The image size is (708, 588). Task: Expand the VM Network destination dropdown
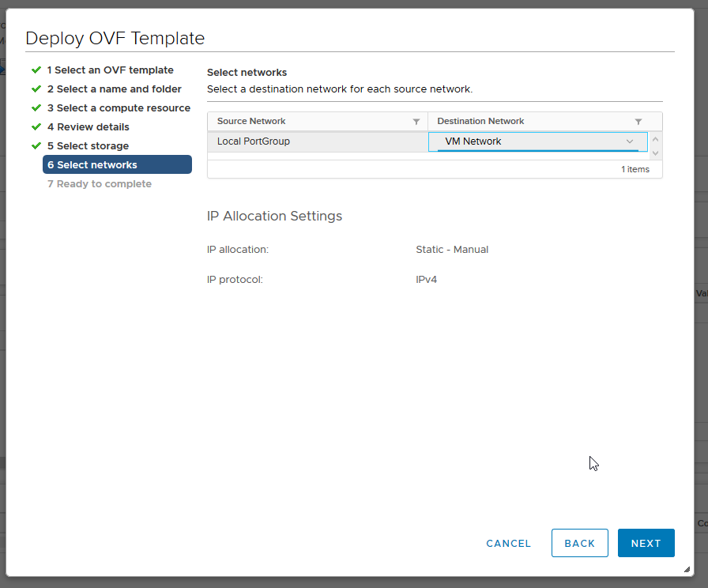630,141
